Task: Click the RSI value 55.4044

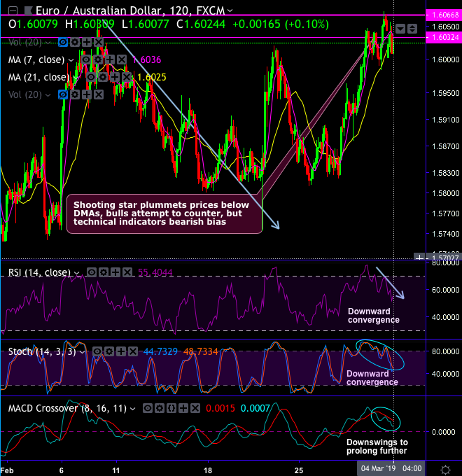Action: [x=155, y=272]
